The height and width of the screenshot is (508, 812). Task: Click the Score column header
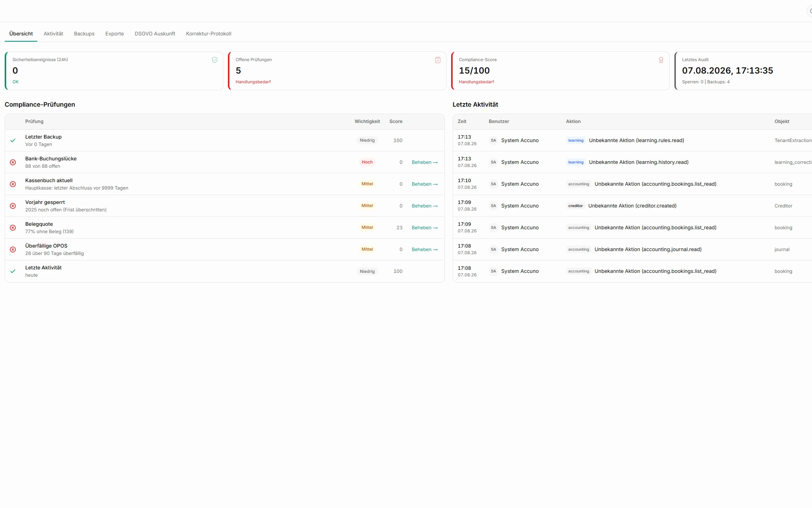pyautogui.click(x=396, y=121)
